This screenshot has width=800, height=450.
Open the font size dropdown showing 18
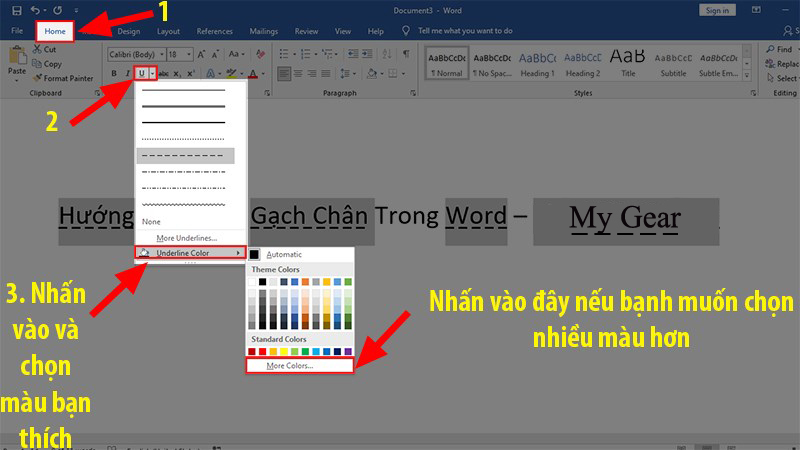click(x=180, y=54)
